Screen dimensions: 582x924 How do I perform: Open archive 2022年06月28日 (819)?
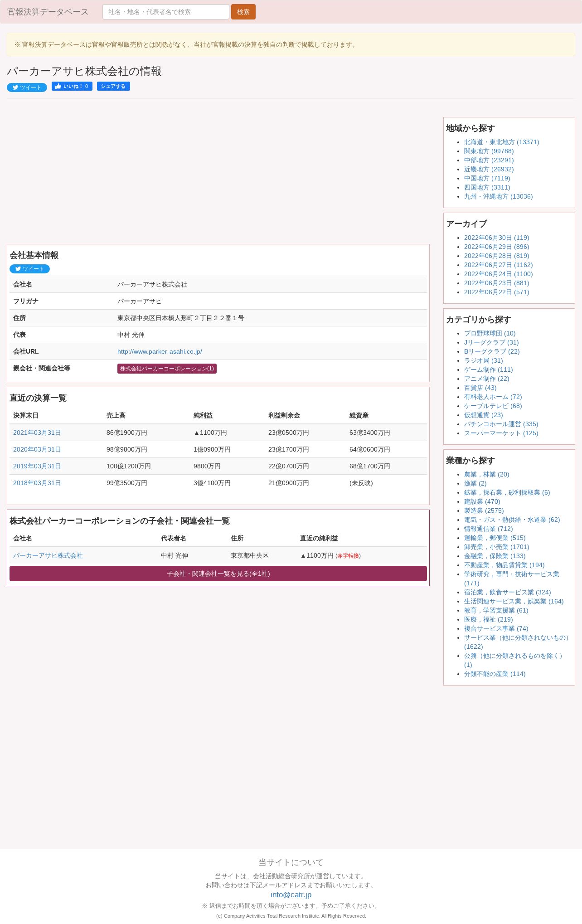496,256
